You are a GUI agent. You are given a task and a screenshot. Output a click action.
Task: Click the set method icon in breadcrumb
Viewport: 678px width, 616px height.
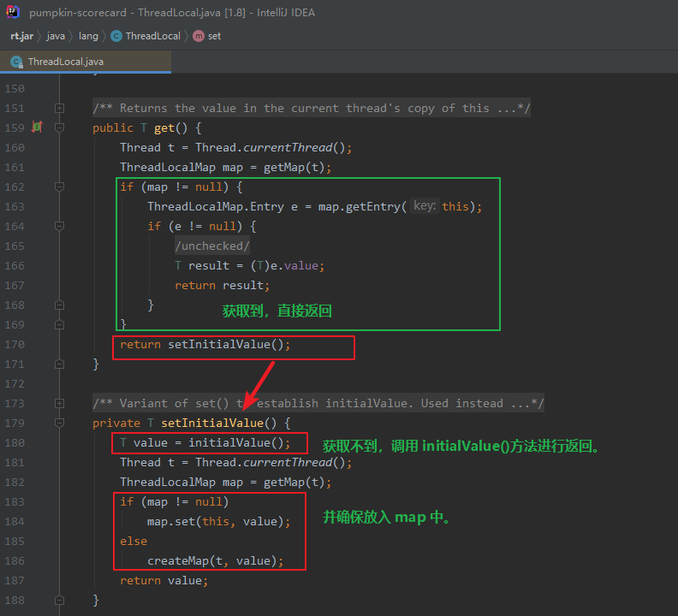(199, 36)
